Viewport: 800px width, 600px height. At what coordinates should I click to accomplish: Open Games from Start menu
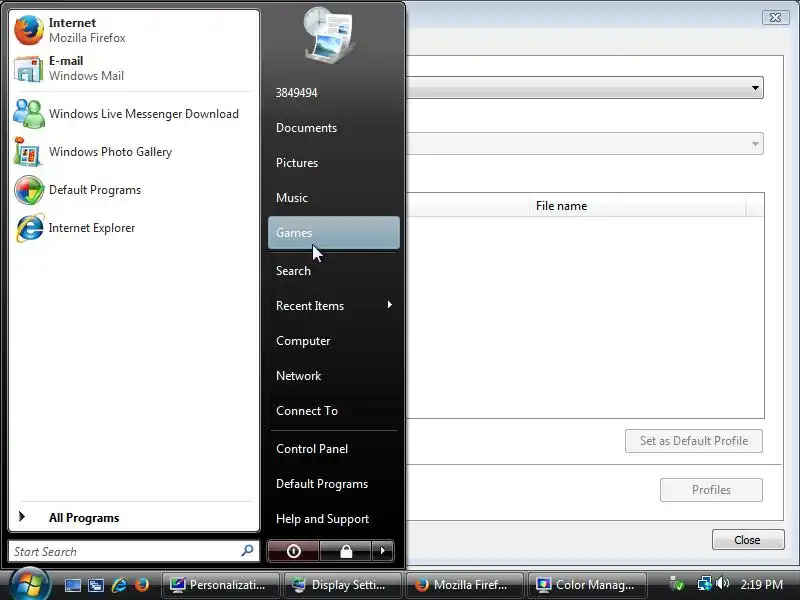[x=334, y=233]
